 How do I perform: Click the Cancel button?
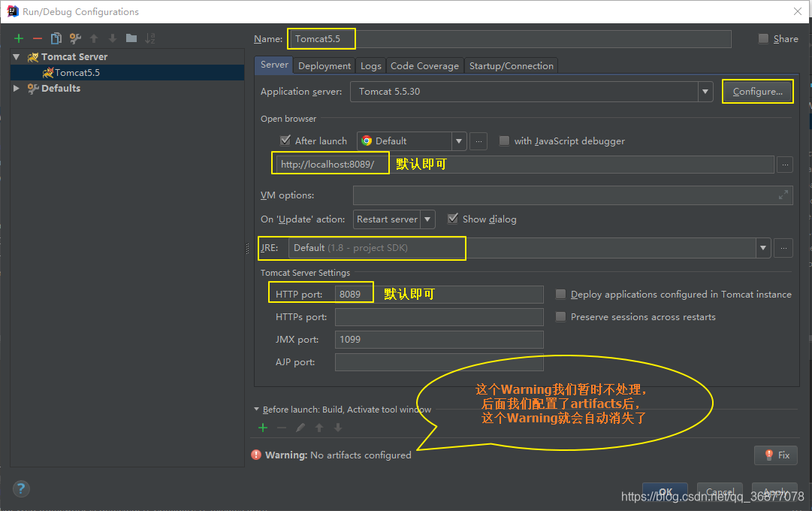pos(720,491)
